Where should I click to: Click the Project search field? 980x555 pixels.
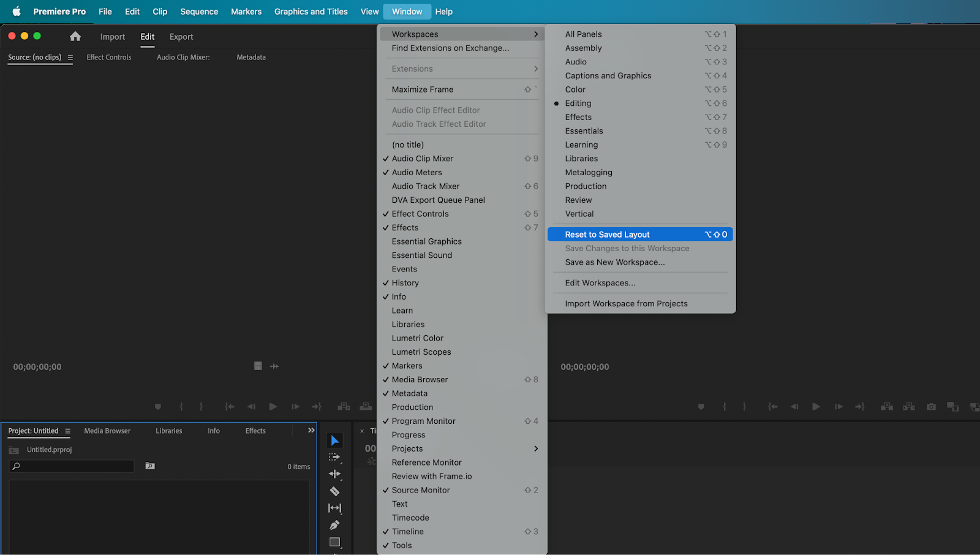coord(72,466)
